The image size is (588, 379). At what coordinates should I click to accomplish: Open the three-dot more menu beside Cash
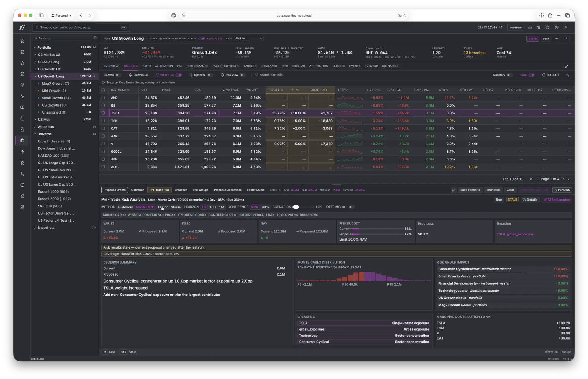pos(557,39)
